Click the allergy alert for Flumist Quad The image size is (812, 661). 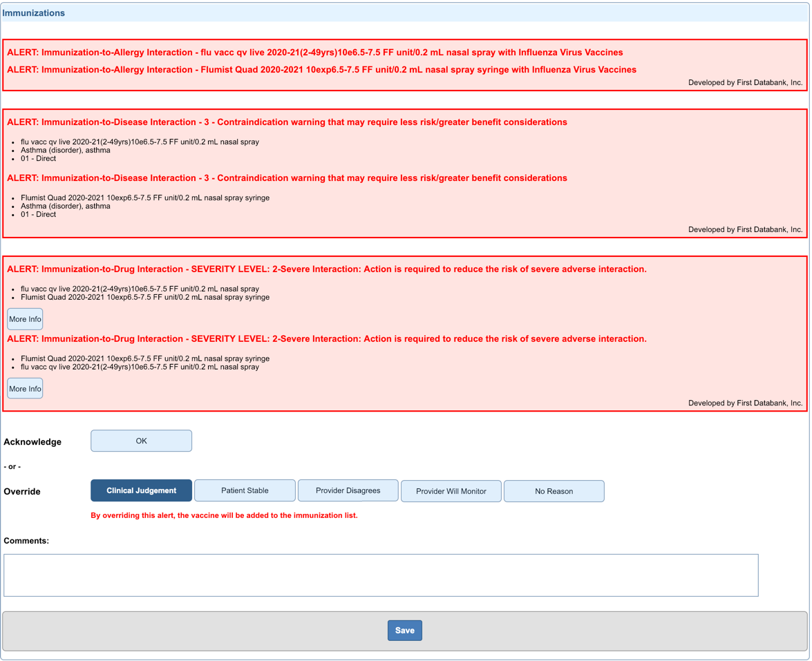pyautogui.click(x=321, y=69)
